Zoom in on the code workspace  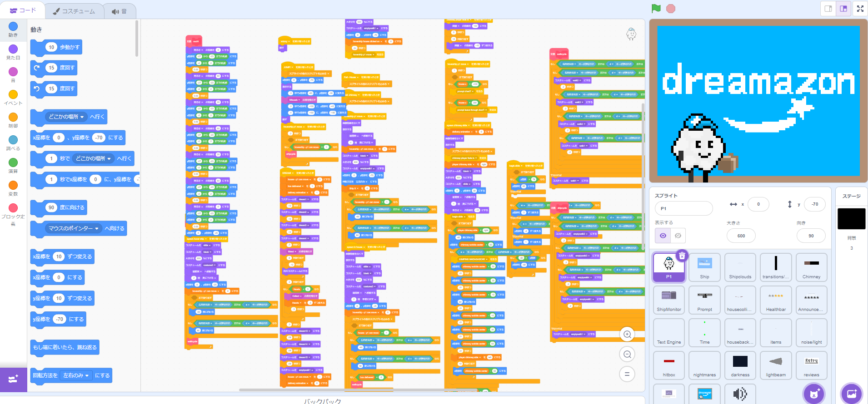click(627, 335)
